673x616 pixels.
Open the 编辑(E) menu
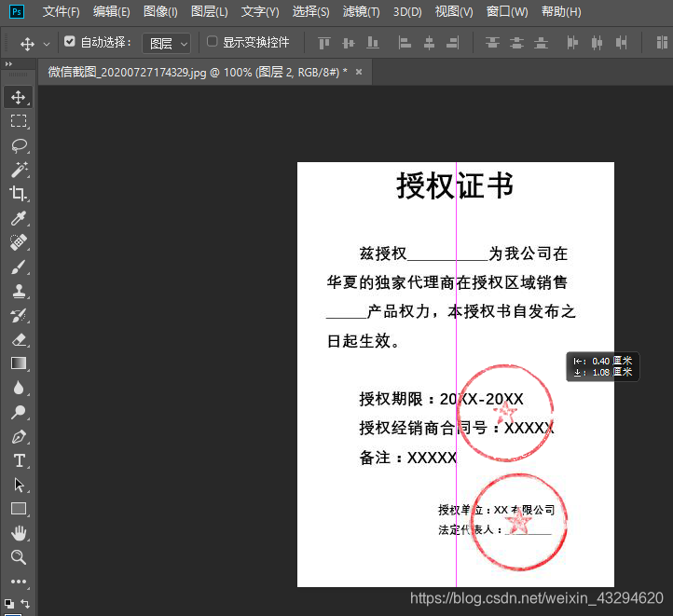112,11
